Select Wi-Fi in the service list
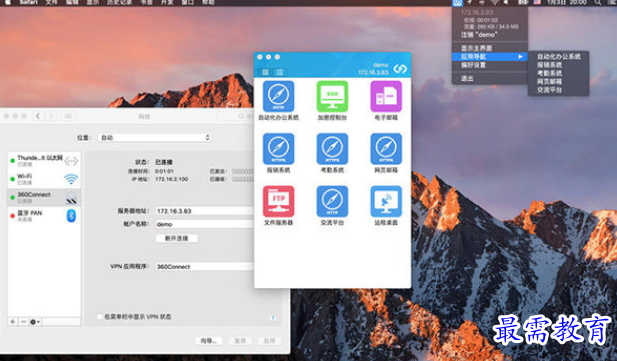Image resolution: width=617 pixels, height=361 pixels. tap(44, 179)
